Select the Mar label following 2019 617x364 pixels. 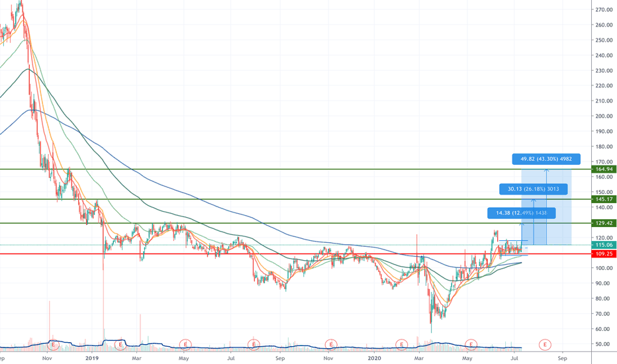[136, 358]
